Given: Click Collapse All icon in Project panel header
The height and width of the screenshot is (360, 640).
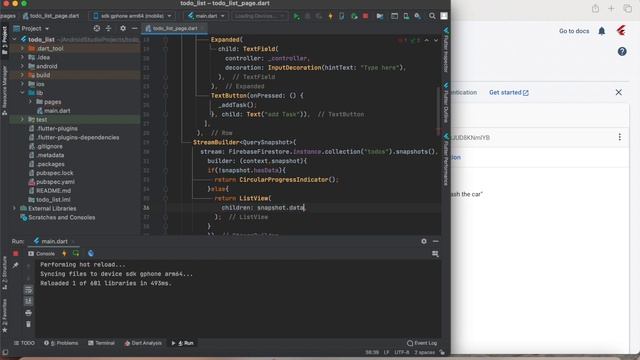Looking at the screenshot, I should pos(109,29).
